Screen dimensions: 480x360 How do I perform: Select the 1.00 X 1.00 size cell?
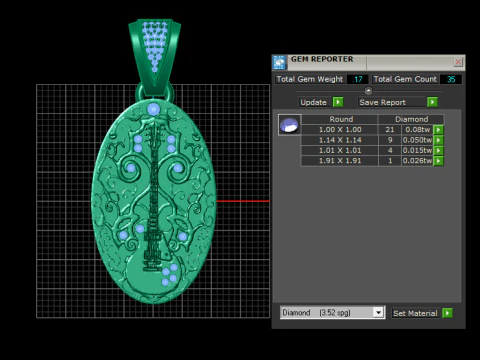[x=340, y=130]
